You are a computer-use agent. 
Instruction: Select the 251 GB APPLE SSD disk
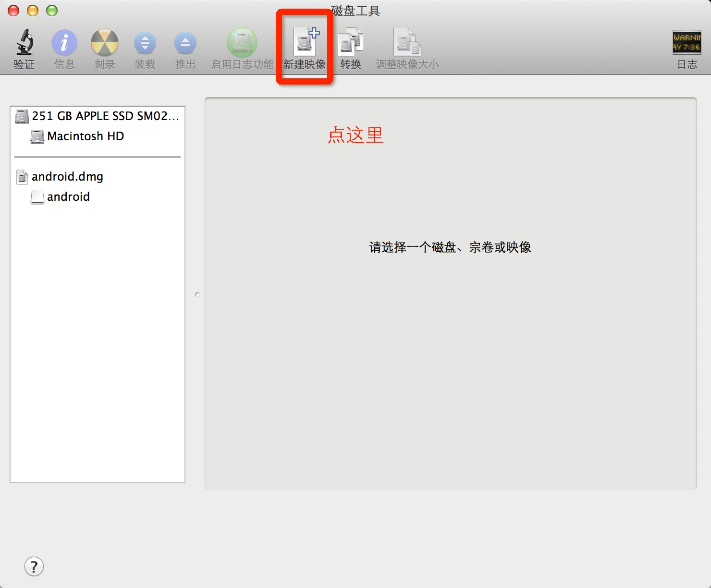coord(98,116)
